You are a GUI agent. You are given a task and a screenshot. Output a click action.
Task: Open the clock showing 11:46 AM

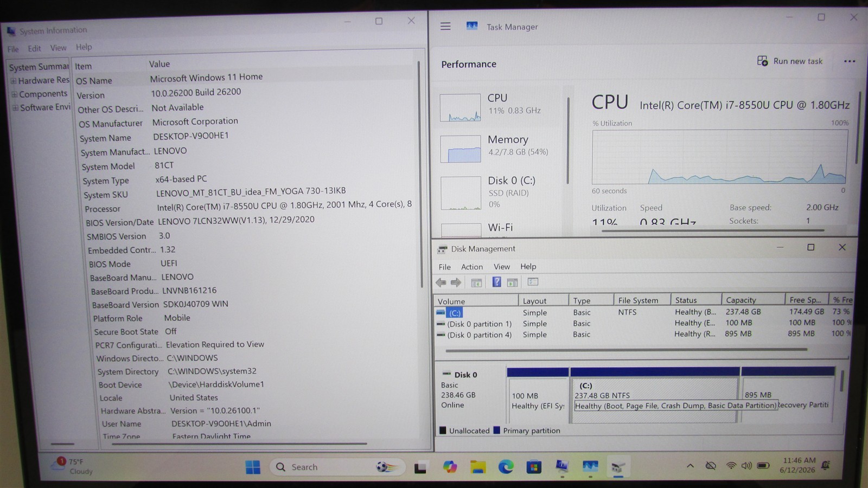coord(798,465)
